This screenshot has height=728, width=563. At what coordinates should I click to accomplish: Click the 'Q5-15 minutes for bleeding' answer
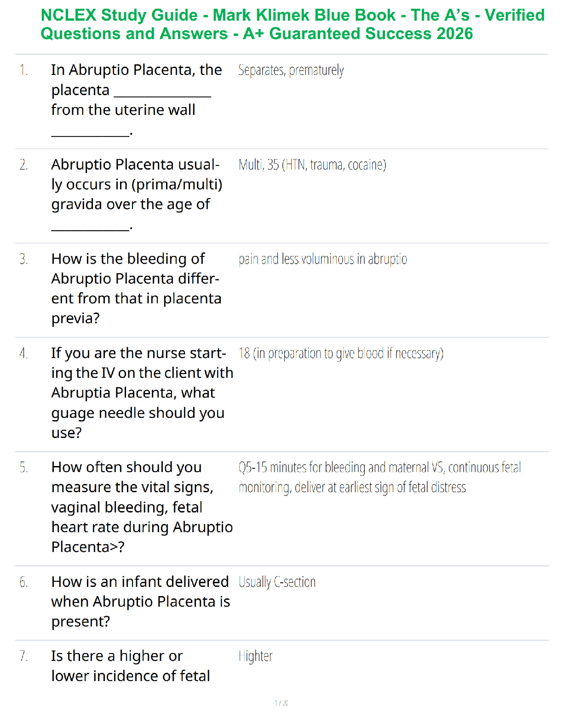pyautogui.click(x=380, y=477)
